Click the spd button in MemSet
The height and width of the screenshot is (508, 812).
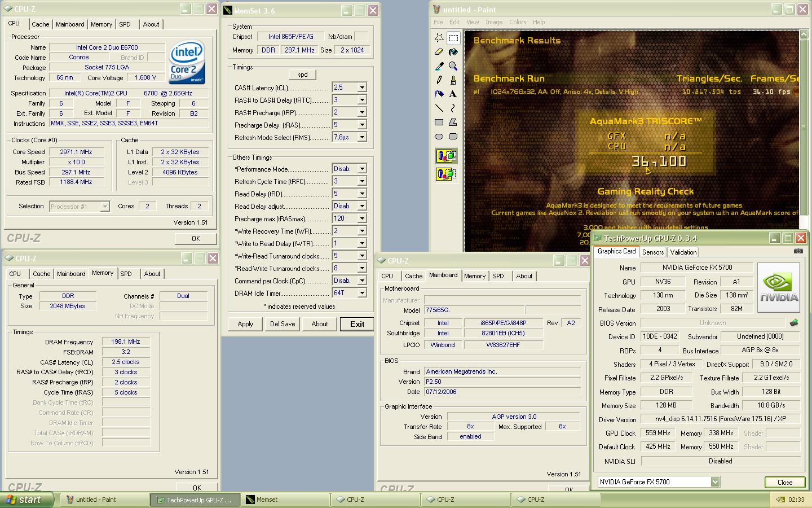(303, 75)
